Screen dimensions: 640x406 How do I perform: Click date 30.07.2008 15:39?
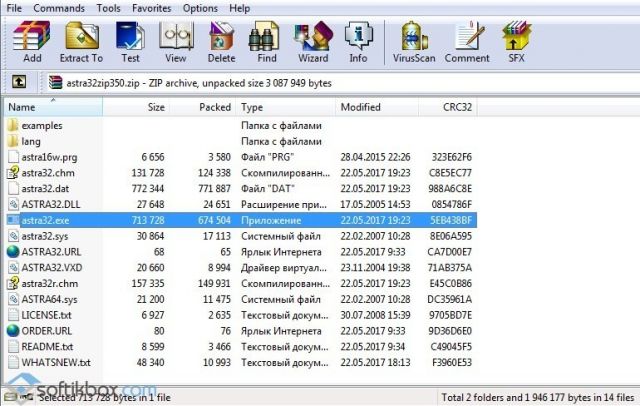(x=375, y=315)
